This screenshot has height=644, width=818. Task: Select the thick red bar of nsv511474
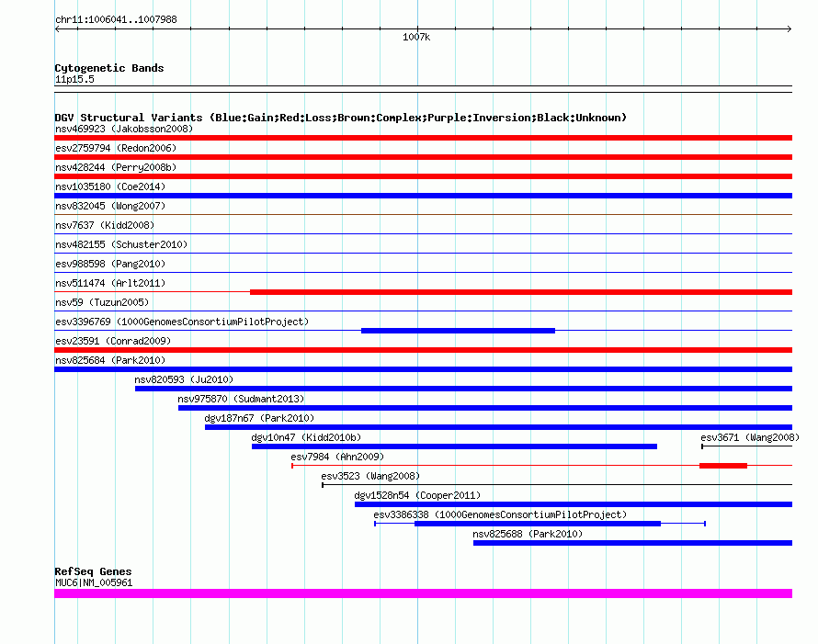(x=521, y=292)
